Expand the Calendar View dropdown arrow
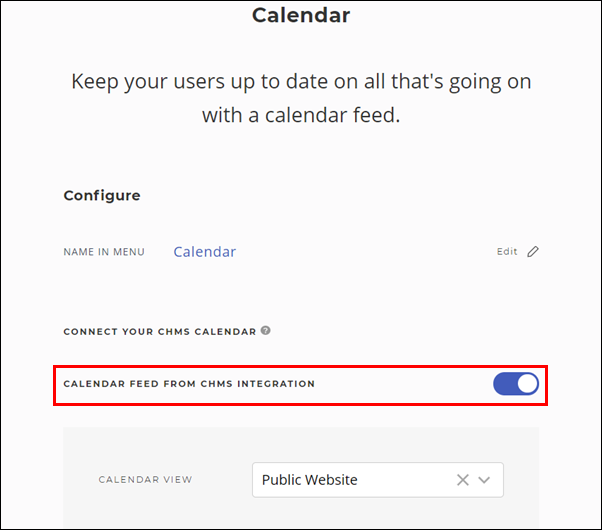 485,480
